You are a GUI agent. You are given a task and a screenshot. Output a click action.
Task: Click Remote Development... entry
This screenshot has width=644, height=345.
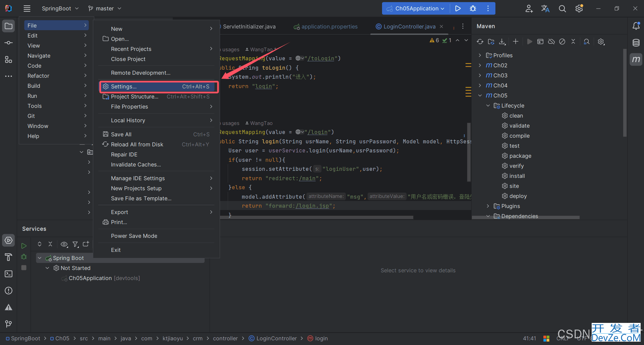coord(156,73)
